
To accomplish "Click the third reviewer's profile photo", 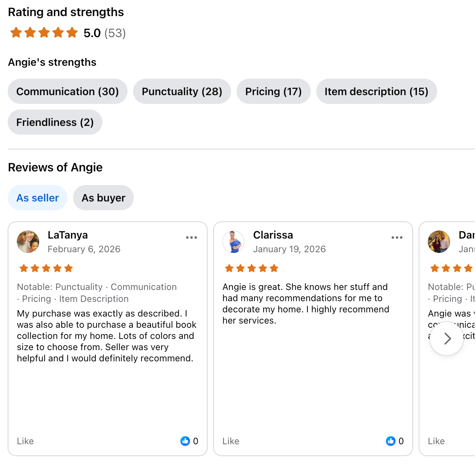I will pyautogui.click(x=439, y=242).
